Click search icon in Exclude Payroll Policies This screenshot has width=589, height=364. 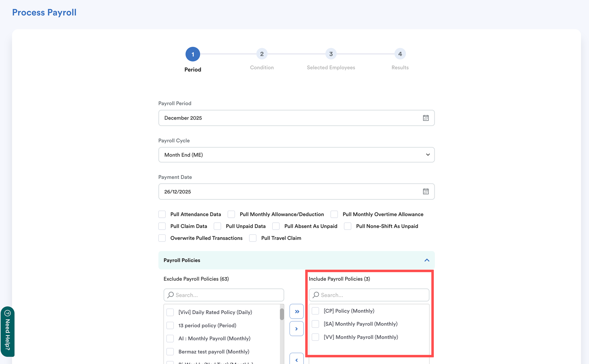pyautogui.click(x=170, y=295)
